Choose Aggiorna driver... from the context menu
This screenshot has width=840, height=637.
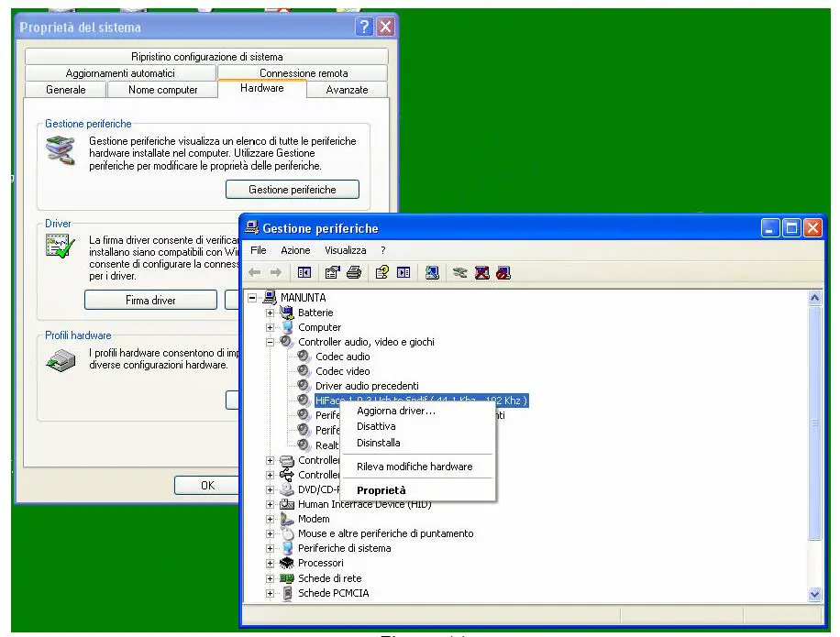[416, 411]
